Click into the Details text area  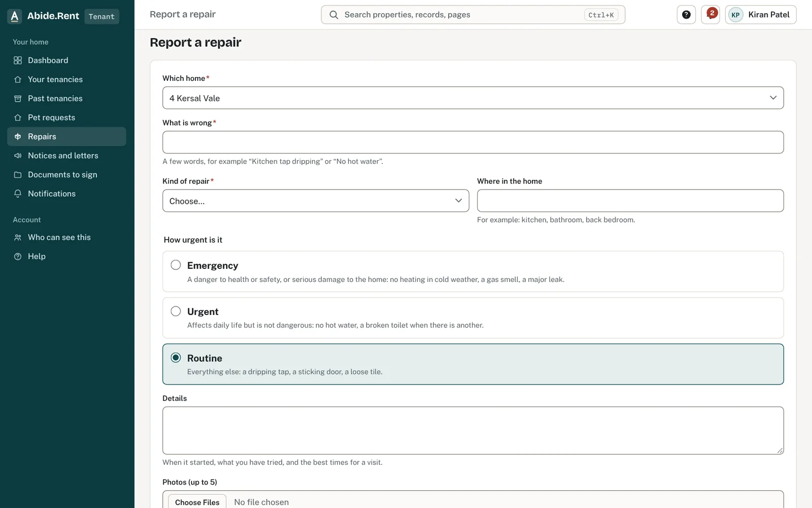click(473, 431)
